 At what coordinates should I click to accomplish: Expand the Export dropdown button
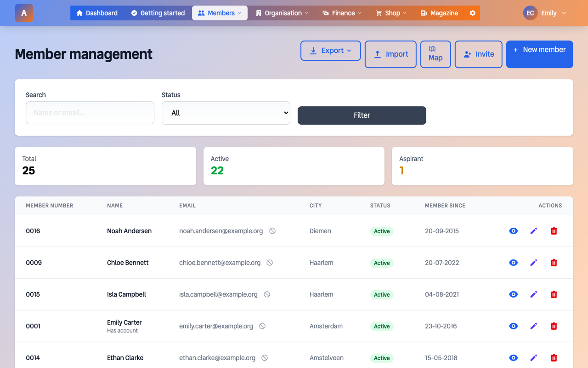(331, 51)
